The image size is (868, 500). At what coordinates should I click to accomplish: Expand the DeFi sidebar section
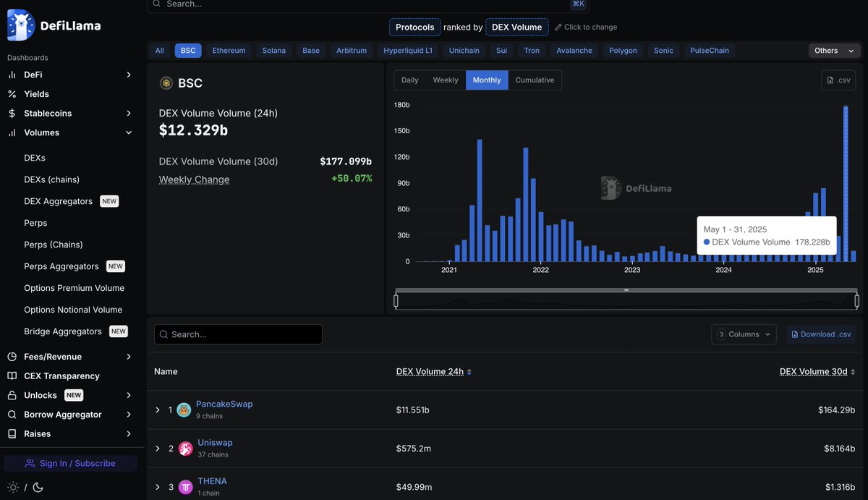pyautogui.click(x=129, y=75)
